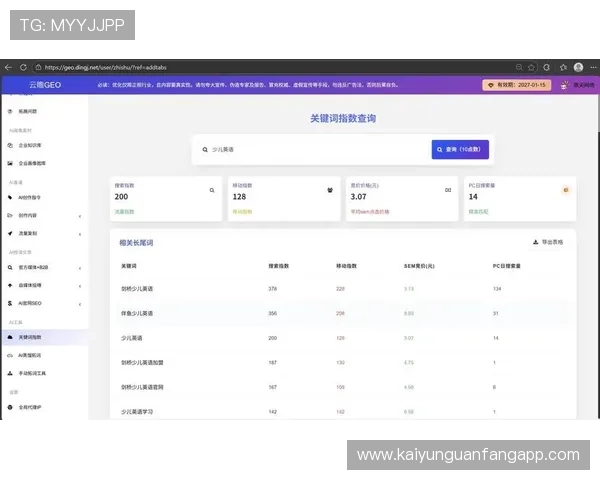Click keyword 剑桥少儿英语官网 in the table
This screenshot has height=480, width=600.
pyautogui.click(x=142, y=387)
